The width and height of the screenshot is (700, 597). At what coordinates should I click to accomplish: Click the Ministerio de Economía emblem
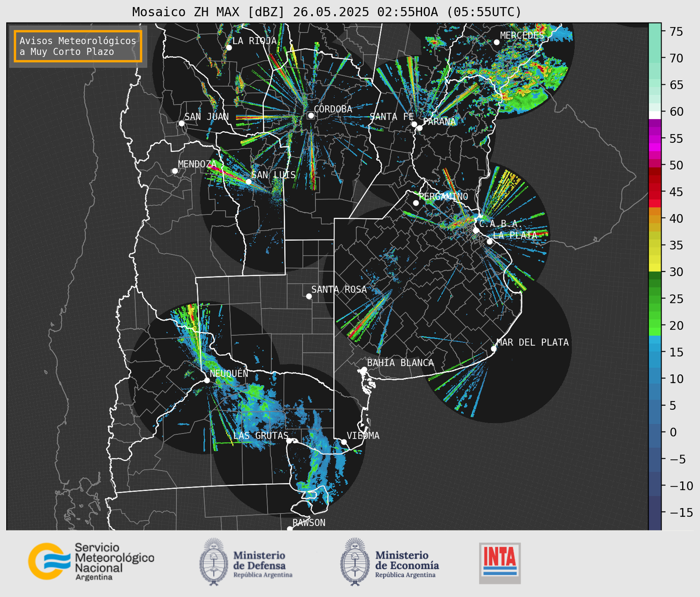pos(355,562)
